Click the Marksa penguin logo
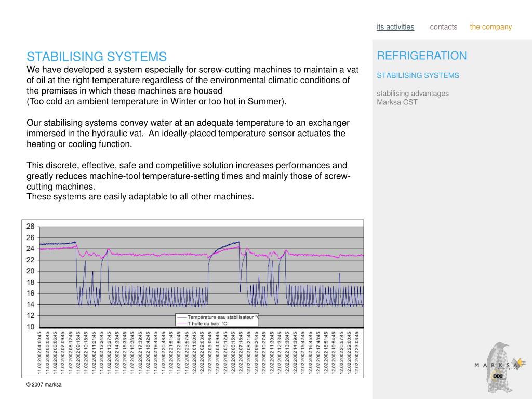Image resolution: width=532 pixels, height=399 pixels. point(500,367)
